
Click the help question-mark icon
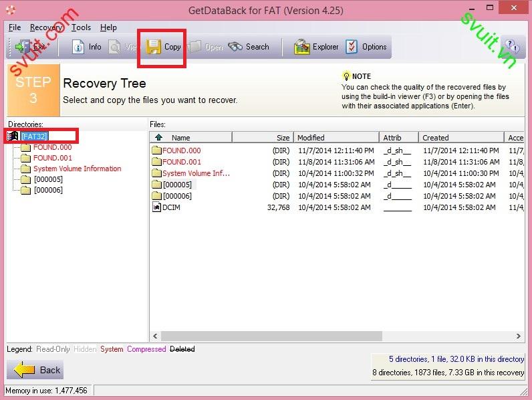click(x=512, y=46)
